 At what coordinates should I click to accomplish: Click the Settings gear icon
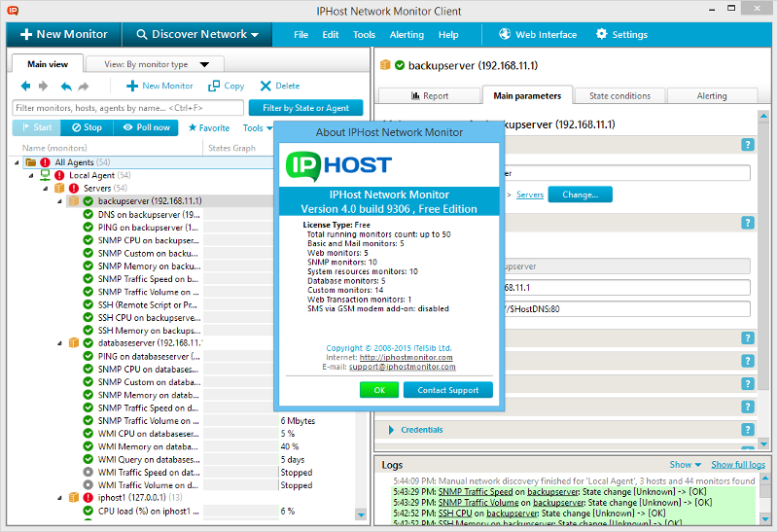click(x=601, y=34)
